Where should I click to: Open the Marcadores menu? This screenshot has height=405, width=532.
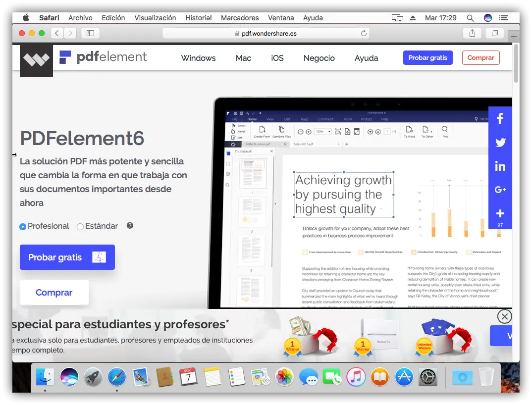[x=240, y=18]
